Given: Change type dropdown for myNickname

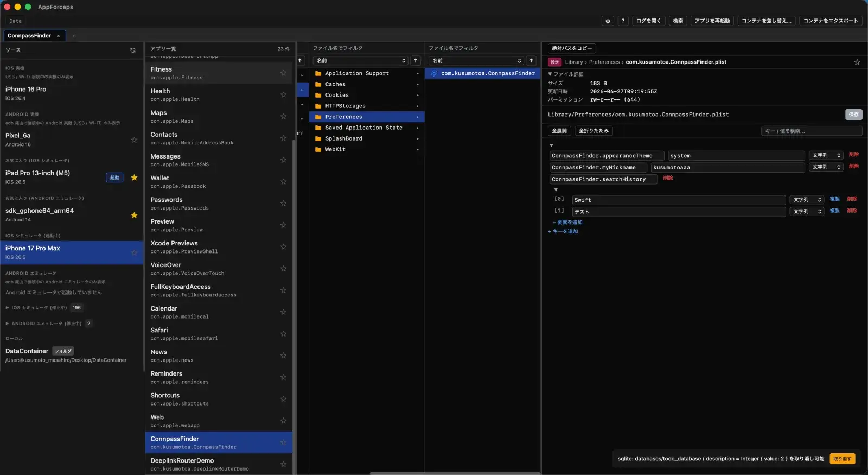Looking at the screenshot, I should click(826, 167).
